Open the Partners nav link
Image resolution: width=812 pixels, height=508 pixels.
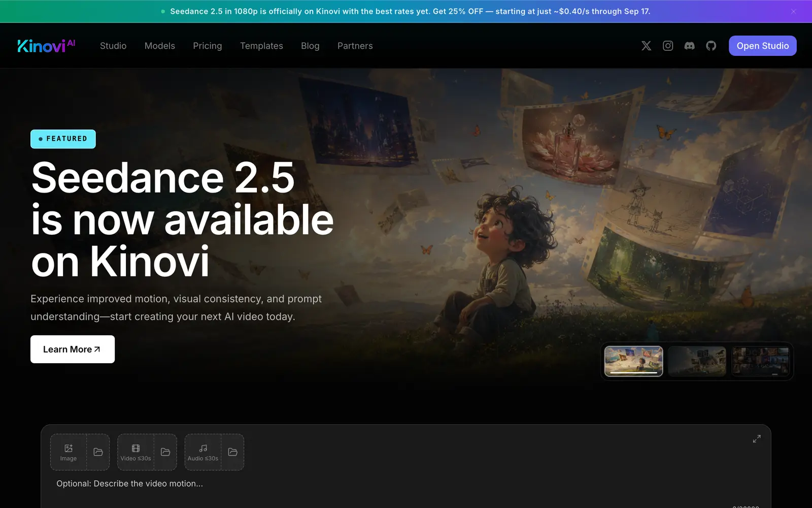(x=355, y=46)
